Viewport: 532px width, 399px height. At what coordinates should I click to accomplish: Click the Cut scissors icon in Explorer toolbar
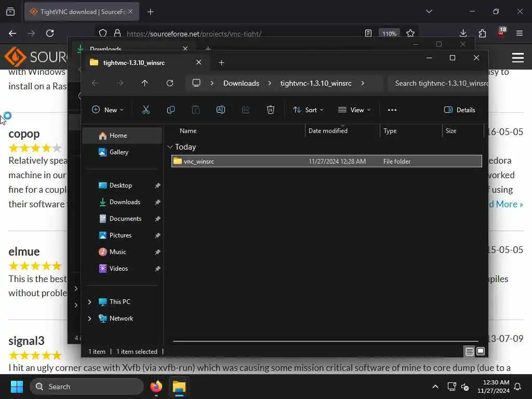pos(145,110)
